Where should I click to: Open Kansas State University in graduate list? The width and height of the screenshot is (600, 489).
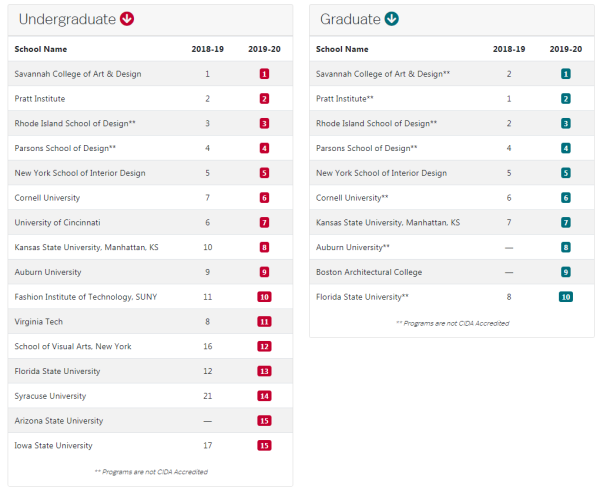[388, 222]
